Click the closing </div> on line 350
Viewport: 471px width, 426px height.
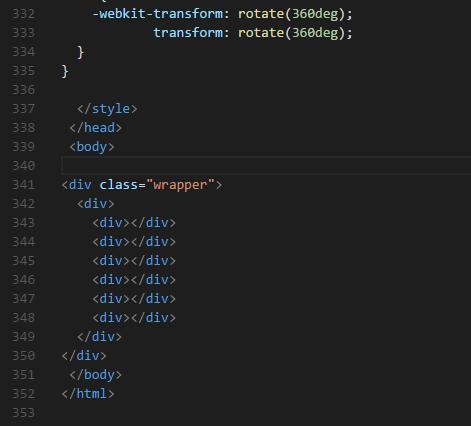coord(84,356)
